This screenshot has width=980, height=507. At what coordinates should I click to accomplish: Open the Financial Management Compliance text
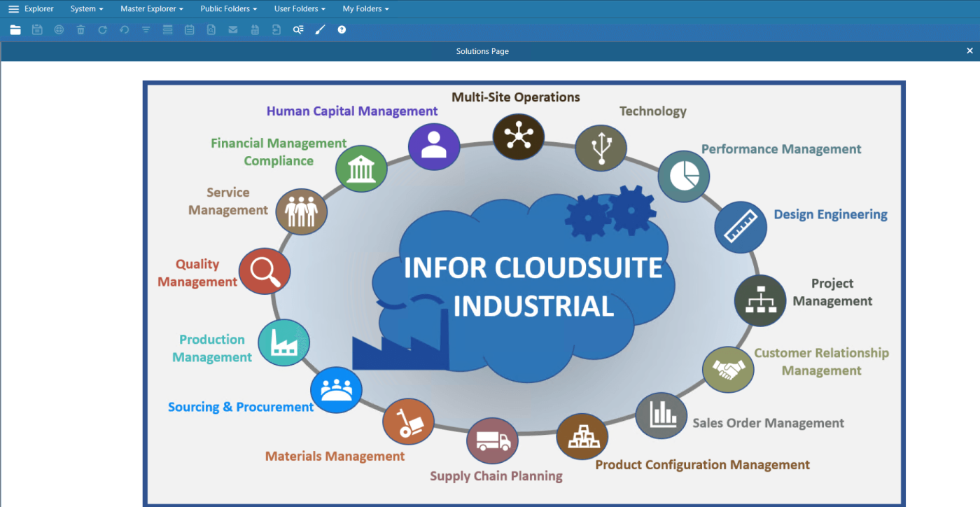[279, 152]
